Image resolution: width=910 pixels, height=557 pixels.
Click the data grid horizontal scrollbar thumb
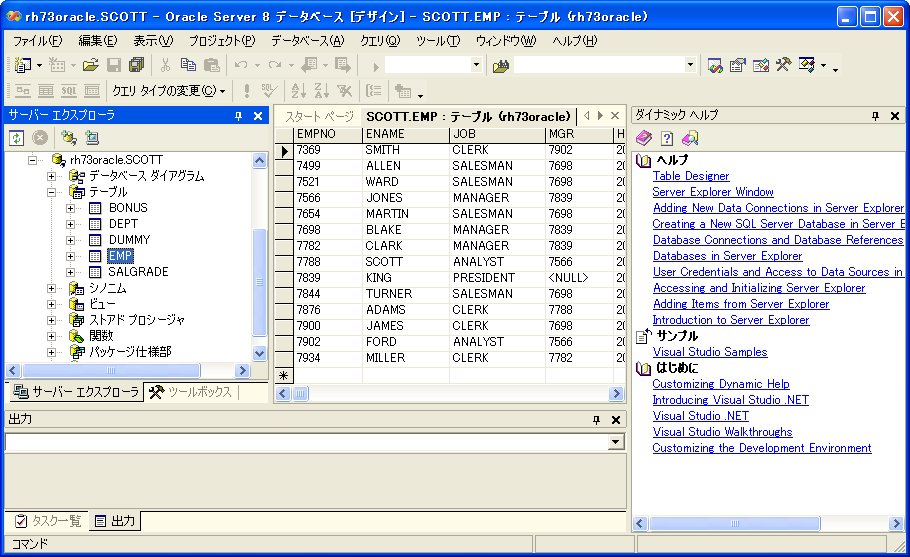pos(301,394)
